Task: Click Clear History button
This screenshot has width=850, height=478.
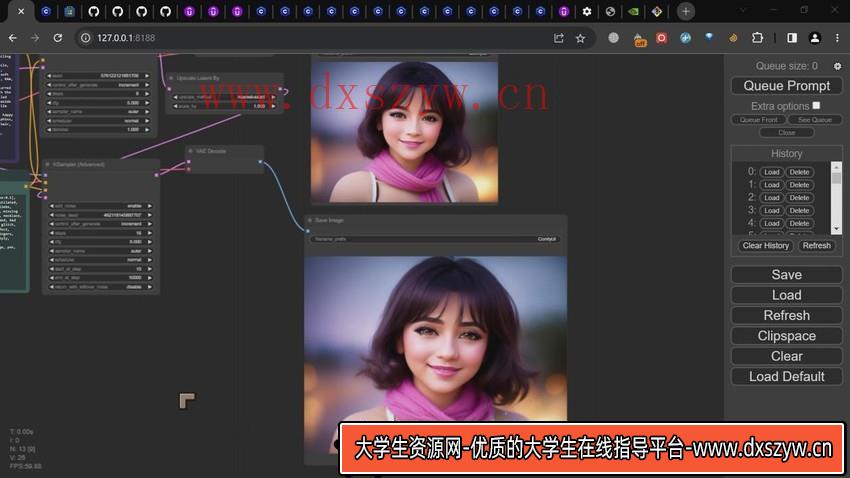Action: [765, 246]
